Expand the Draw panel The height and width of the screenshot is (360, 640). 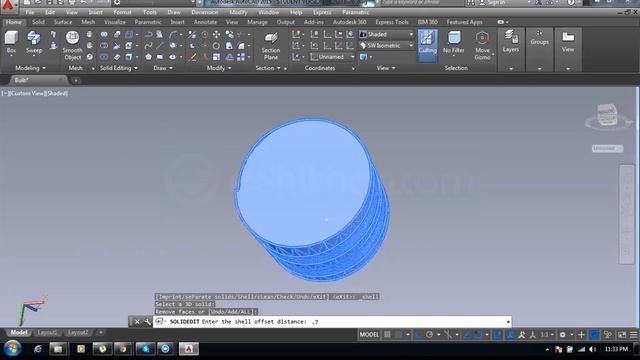click(163, 68)
